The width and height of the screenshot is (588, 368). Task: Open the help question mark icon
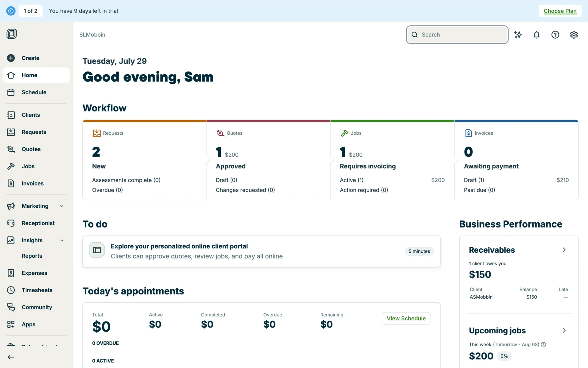[x=555, y=35]
